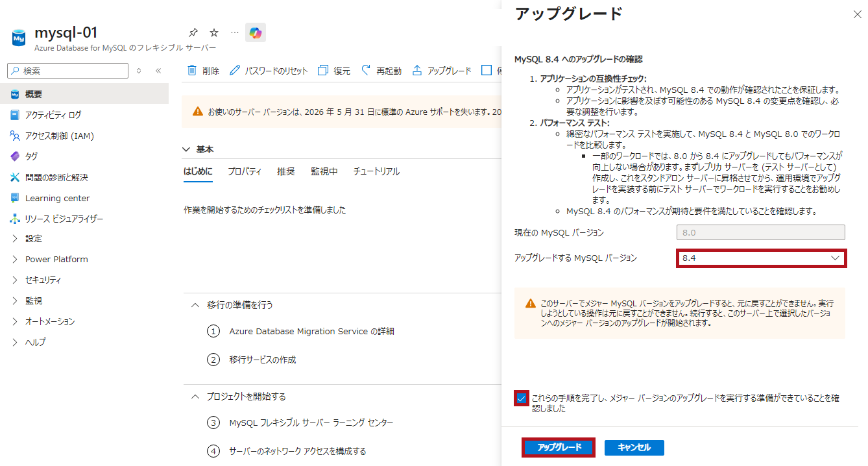Click the blue アップグレード button
868x466 pixels.
558,447
